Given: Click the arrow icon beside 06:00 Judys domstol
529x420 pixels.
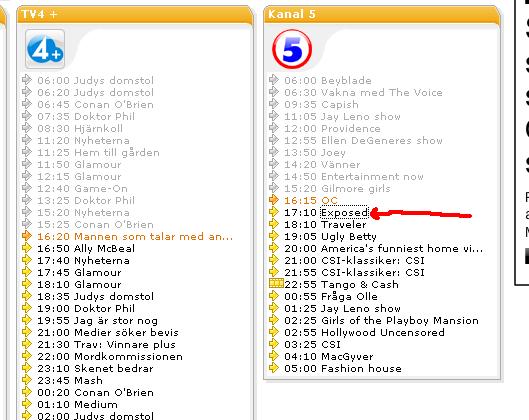Looking at the screenshot, I should coord(27,80).
